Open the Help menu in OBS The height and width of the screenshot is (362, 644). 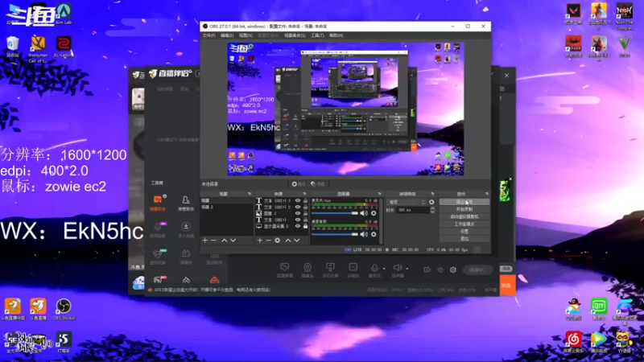(x=336, y=35)
